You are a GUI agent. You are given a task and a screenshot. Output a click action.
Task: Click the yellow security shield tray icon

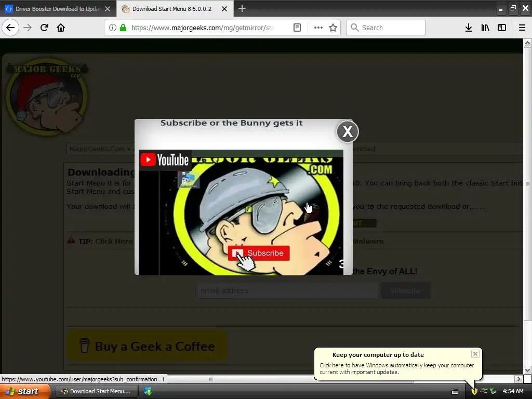[474, 391]
